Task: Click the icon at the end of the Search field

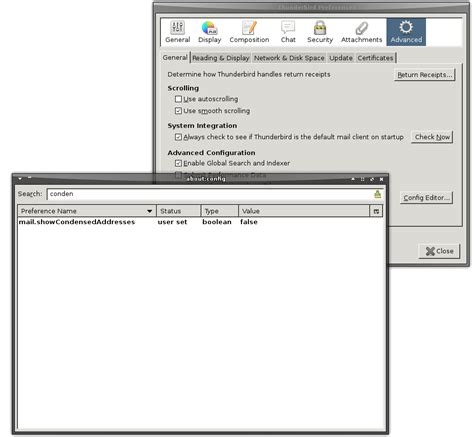Action: (377, 194)
